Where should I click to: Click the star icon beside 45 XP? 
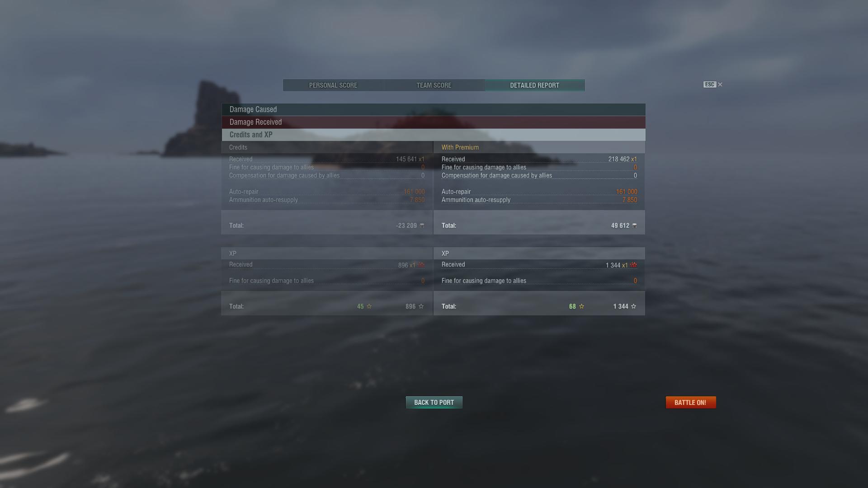[369, 306]
